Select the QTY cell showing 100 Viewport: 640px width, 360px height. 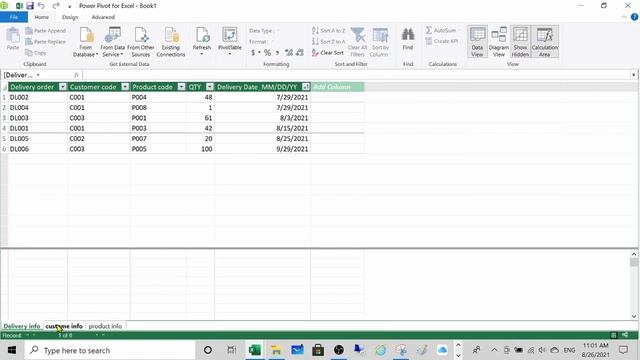click(x=200, y=149)
